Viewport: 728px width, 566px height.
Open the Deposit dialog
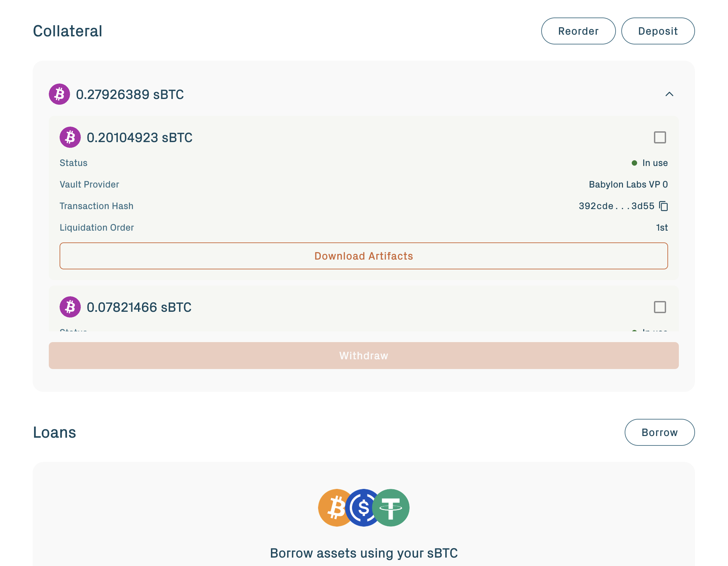(658, 31)
